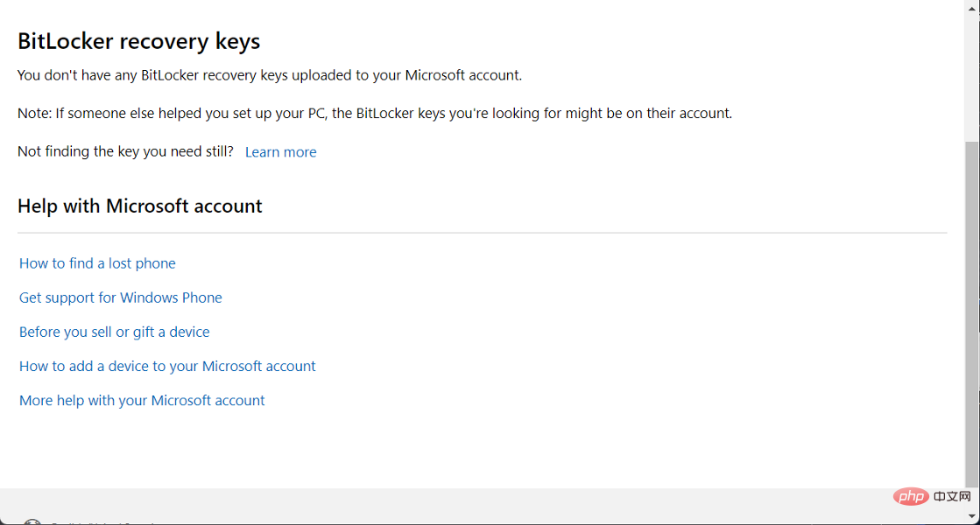Click the Help with Microsoft account heading
This screenshot has width=980, height=525.
point(140,206)
